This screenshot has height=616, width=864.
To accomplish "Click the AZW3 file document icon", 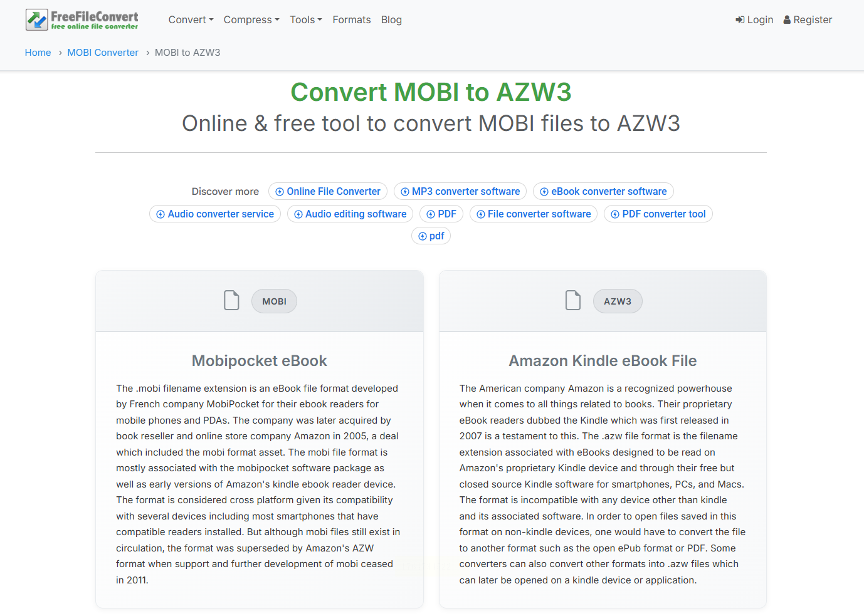I will coord(573,300).
